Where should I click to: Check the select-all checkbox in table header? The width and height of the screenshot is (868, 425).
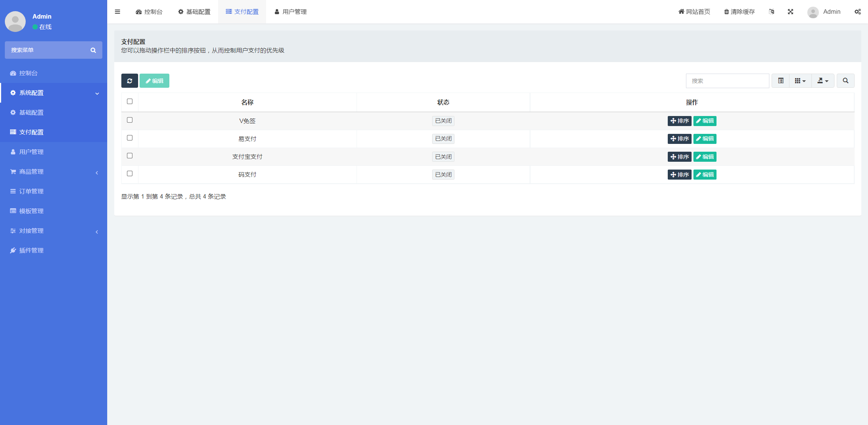click(x=130, y=102)
